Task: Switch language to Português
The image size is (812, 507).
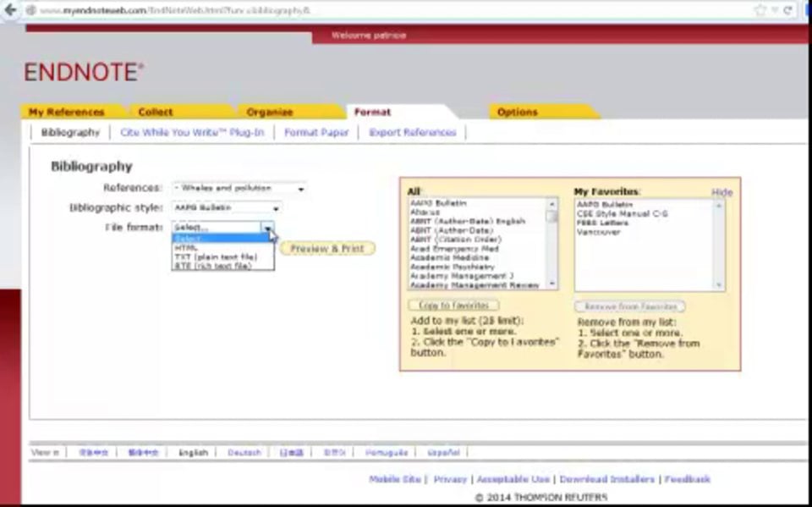Action: (387, 453)
